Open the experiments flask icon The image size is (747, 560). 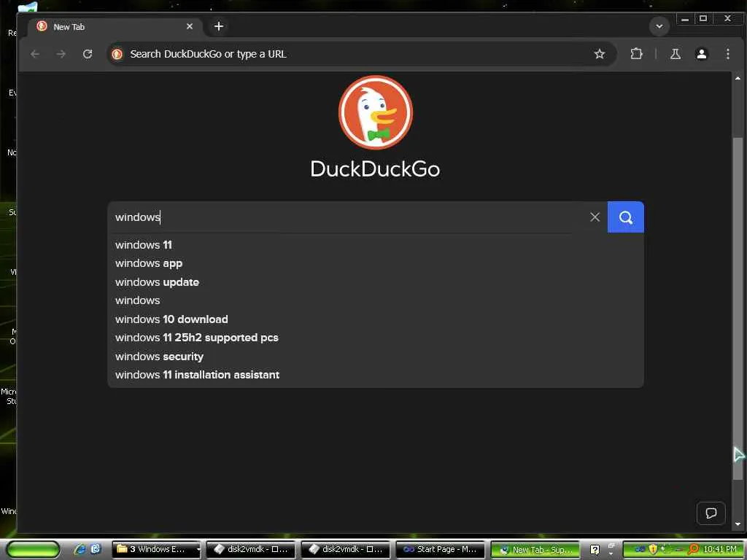(675, 54)
